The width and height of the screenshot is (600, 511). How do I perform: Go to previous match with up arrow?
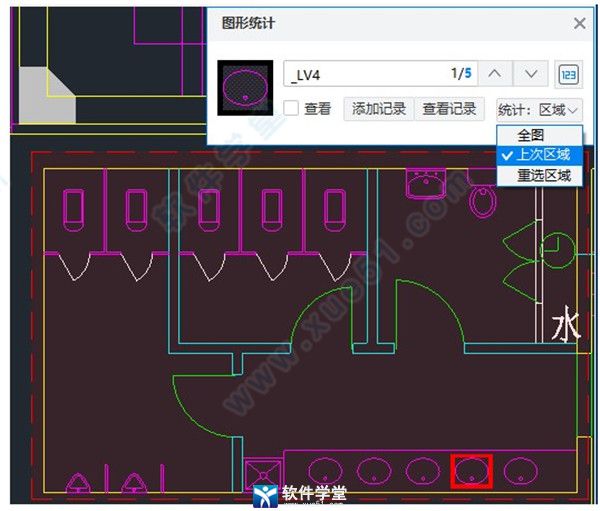tap(495, 74)
